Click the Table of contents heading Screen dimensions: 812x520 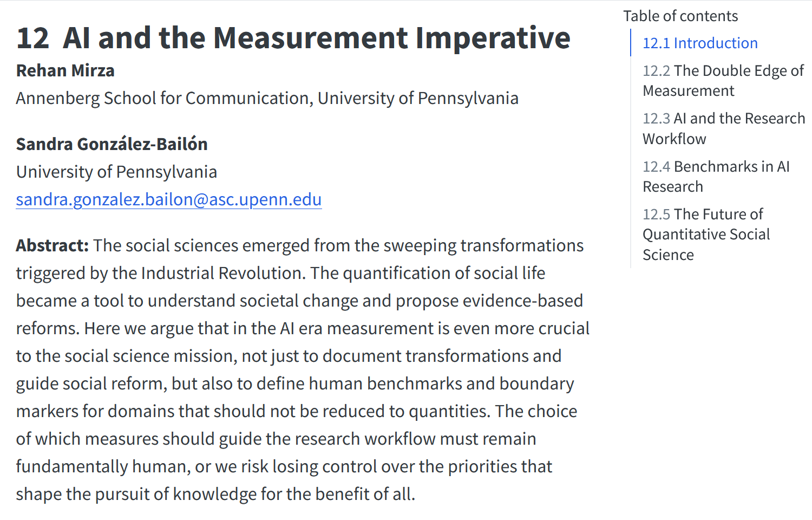point(680,16)
